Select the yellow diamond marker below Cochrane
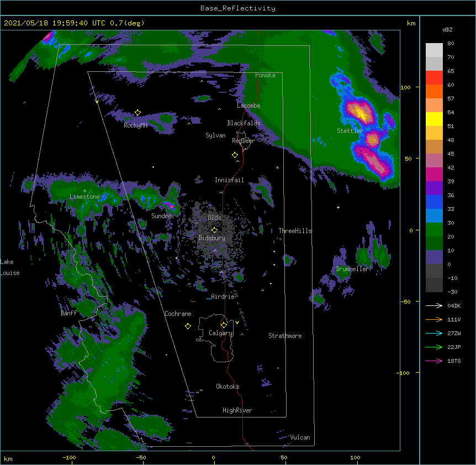The height and width of the screenshot is (465, 476). [188, 326]
